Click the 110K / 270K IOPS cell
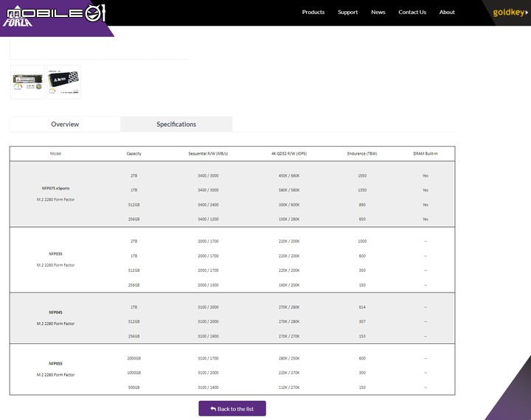 pyautogui.click(x=289, y=388)
